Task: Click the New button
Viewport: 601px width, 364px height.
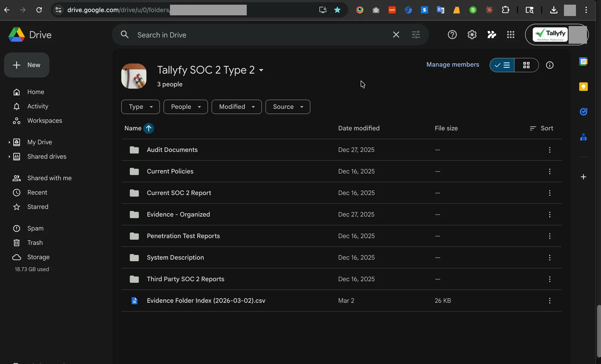Action: 27,65
